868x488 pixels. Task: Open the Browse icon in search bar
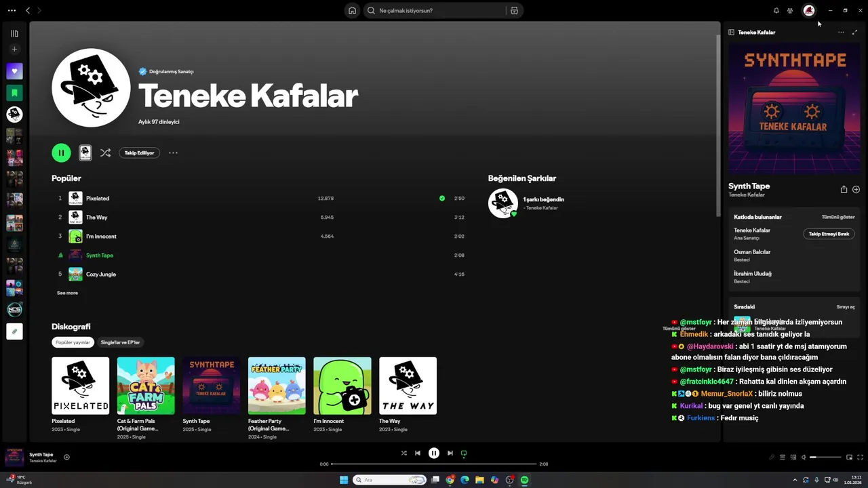(514, 10)
